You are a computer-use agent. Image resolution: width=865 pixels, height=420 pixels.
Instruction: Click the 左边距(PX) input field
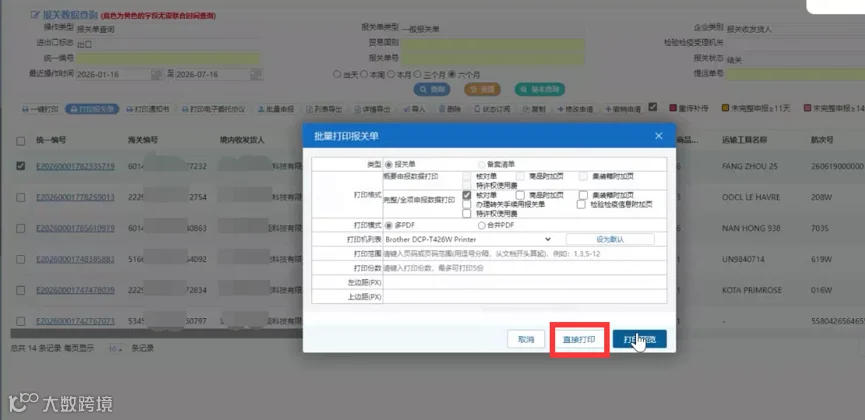(525, 282)
